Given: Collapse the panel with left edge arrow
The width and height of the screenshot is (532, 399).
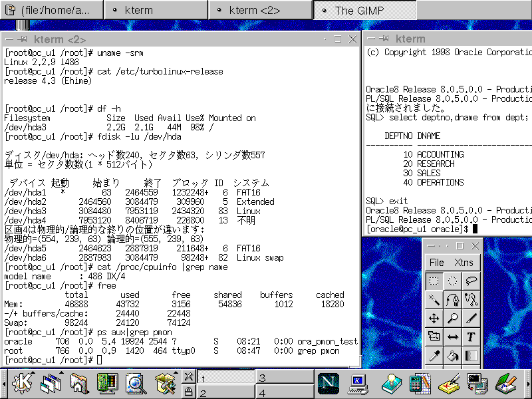Looking at the screenshot, I should tap(4, 384).
